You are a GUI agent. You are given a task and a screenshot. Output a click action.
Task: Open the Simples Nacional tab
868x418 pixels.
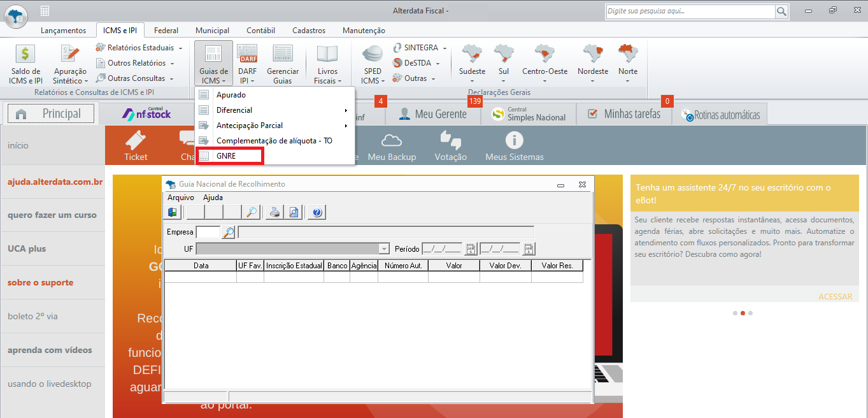[528, 114]
